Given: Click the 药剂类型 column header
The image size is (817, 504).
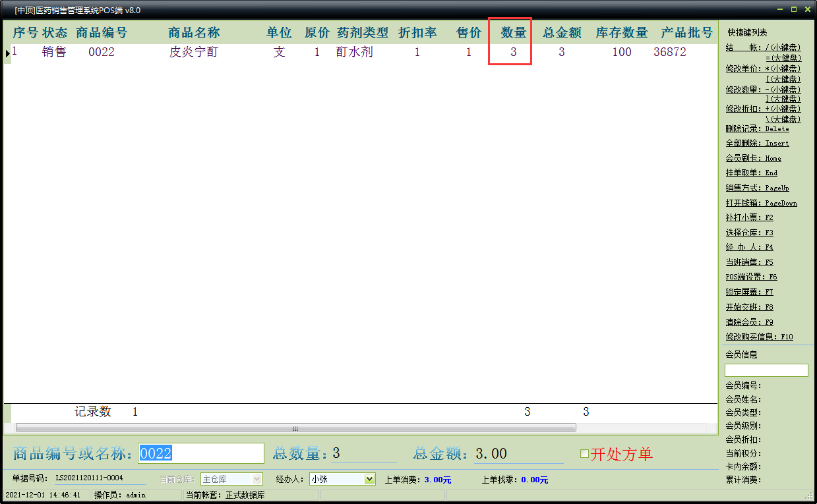Looking at the screenshot, I should coord(363,33).
